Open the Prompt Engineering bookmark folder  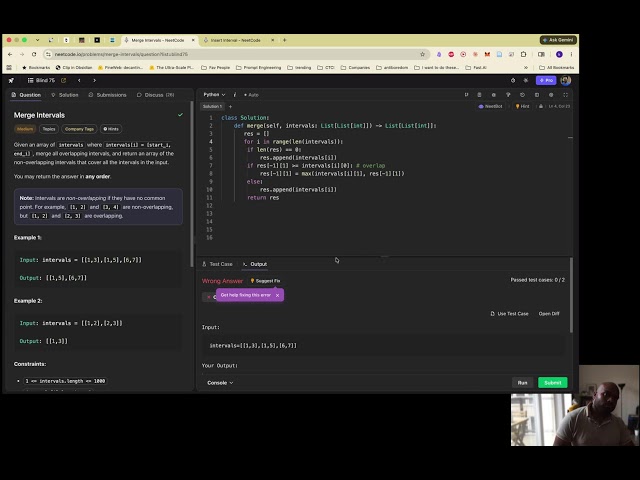click(x=258, y=67)
